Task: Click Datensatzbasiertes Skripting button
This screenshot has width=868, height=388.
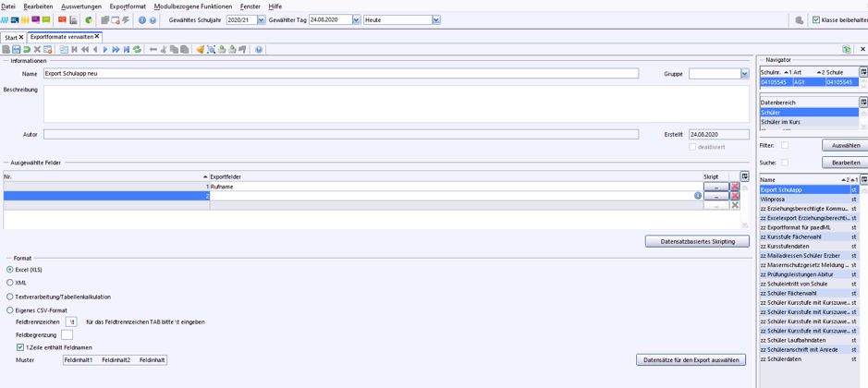Action: (697, 241)
